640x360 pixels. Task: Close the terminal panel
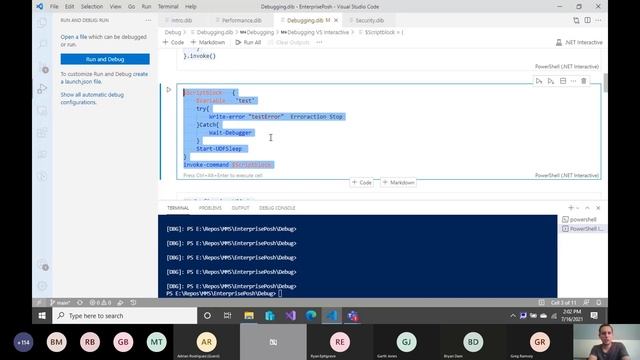pyautogui.click(x=598, y=208)
